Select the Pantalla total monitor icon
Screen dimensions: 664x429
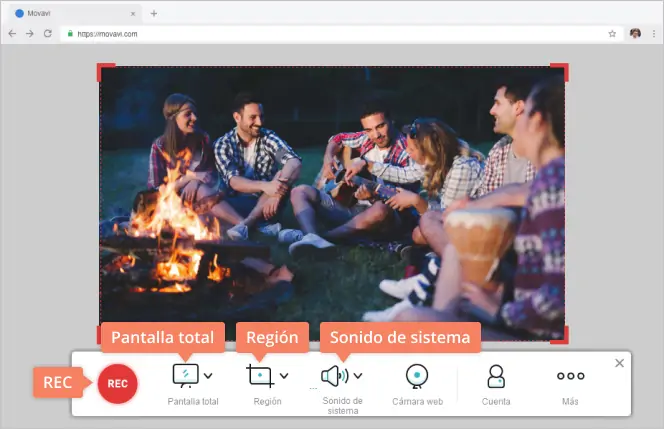(x=185, y=376)
